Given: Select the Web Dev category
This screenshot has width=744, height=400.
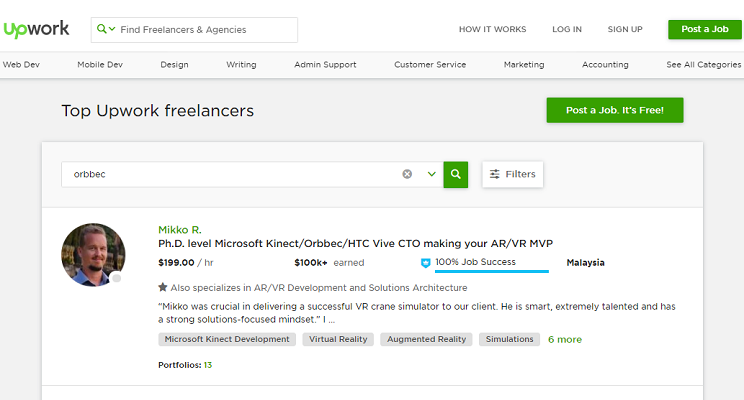Looking at the screenshot, I should click(21, 65).
